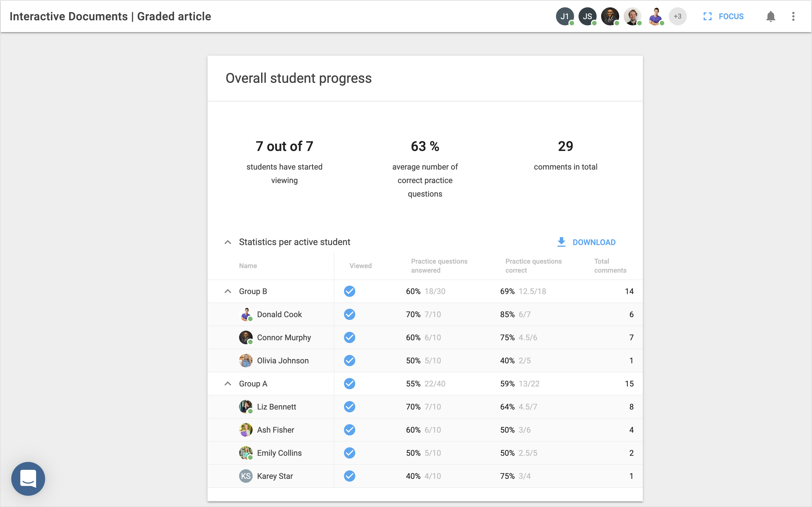Download the student statistics
Image resolution: width=812 pixels, height=507 pixels.
(586, 242)
